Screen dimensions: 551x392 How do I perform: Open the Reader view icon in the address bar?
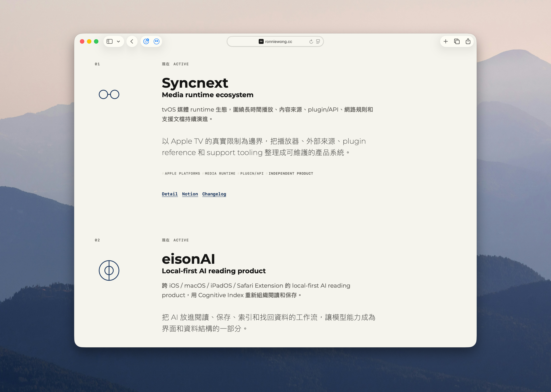(x=318, y=42)
